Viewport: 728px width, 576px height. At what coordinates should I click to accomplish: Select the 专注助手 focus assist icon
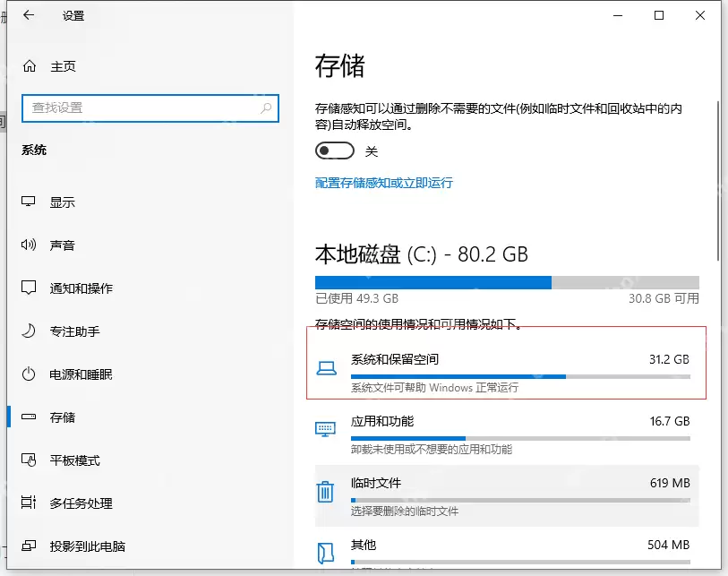tap(27, 331)
